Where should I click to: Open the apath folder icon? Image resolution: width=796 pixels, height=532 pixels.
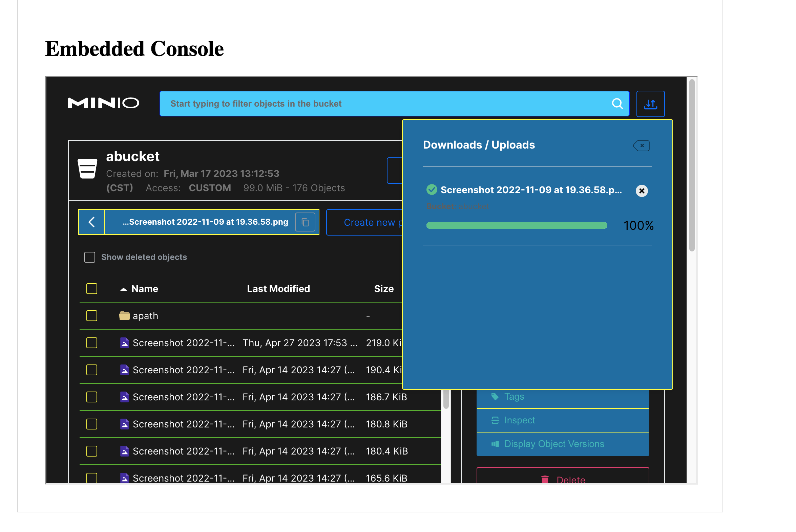coord(124,316)
